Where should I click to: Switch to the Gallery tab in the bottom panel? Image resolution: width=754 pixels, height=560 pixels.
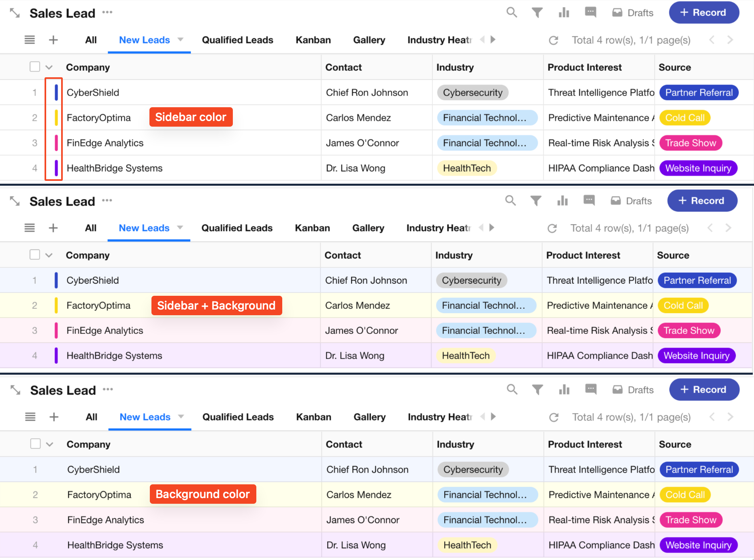369,417
